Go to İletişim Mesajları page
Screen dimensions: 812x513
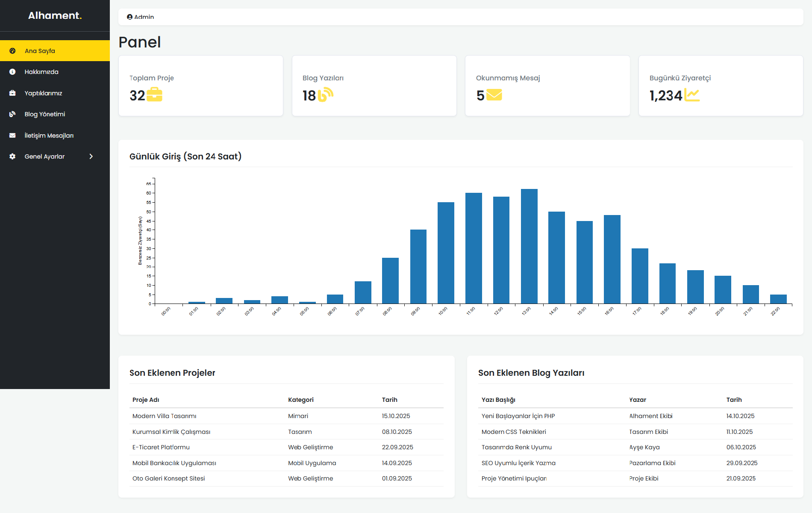pyautogui.click(x=49, y=136)
